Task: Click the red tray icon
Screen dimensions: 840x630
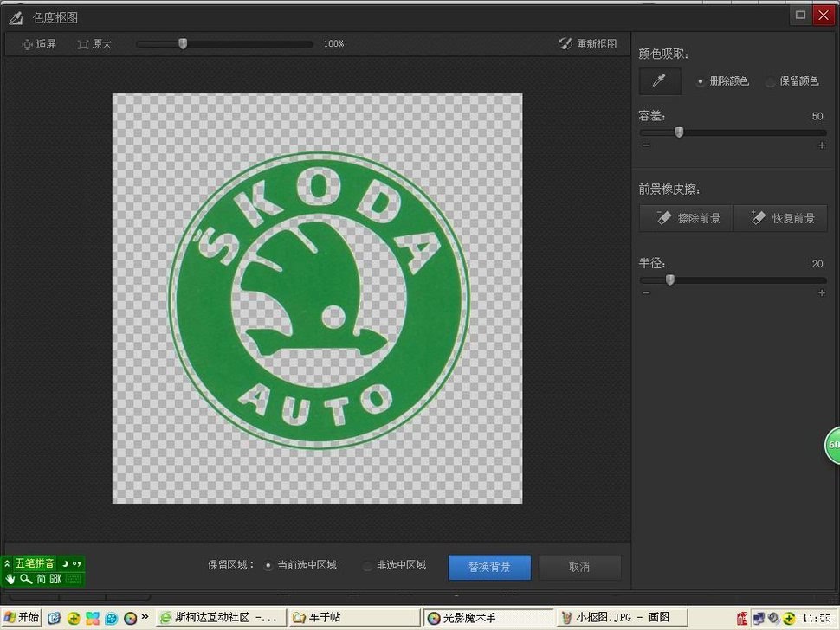Action: tap(742, 618)
